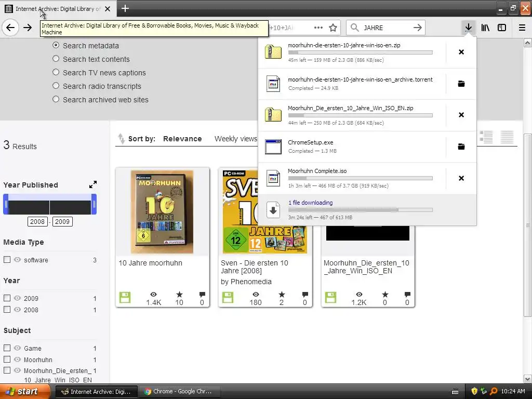Image resolution: width=532 pixels, height=399 pixels.
Task: Select Search TV news captions option
Action: pos(56,72)
